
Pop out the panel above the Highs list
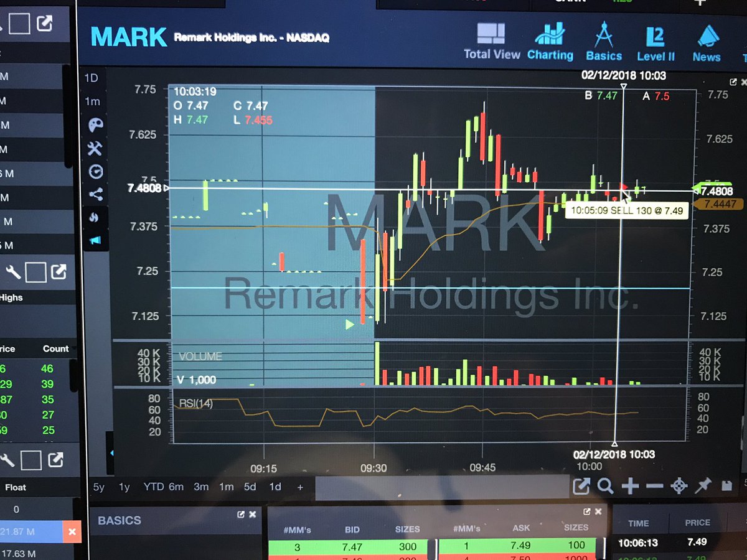pyautogui.click(x=59, y=272)
